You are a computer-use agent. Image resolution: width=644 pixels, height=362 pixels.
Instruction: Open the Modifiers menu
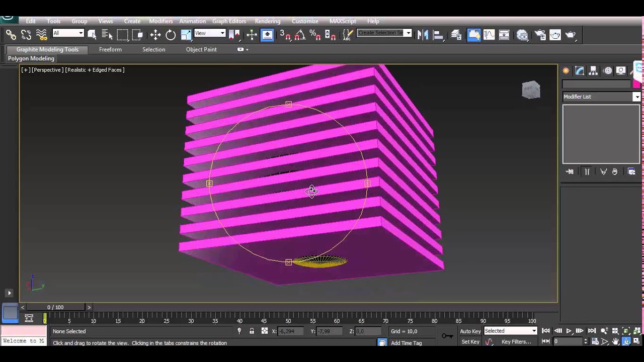[161, 21]
